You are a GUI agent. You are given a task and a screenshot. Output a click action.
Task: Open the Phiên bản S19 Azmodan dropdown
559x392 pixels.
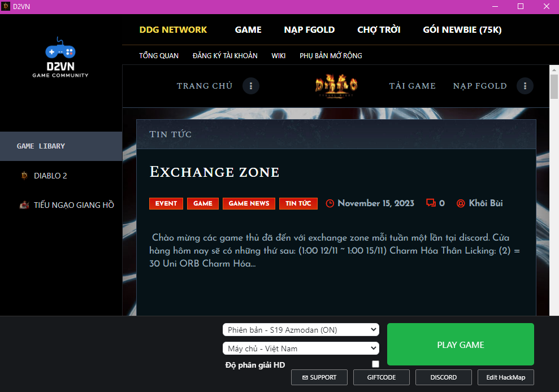pos(300,330)
